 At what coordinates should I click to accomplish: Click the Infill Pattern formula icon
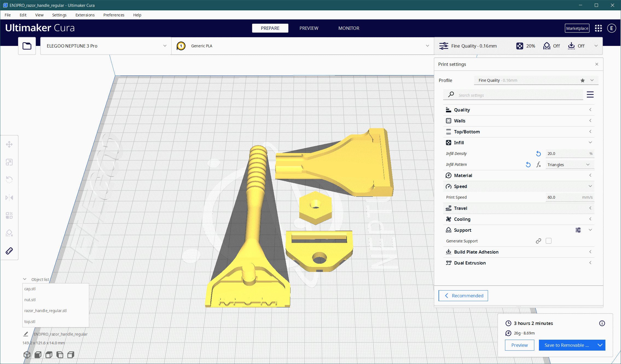538,165
